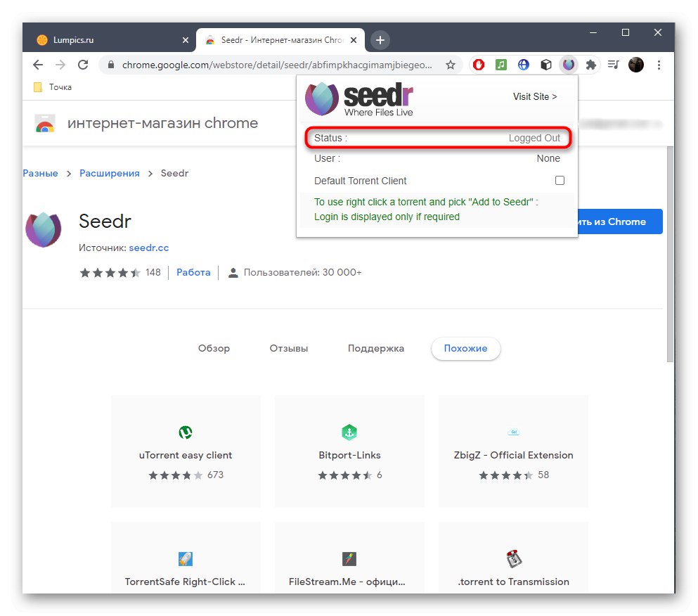The width and height of the screenshot is (698, 616).
Task: Open the blue globe extension icon
Action: (523, 64)
